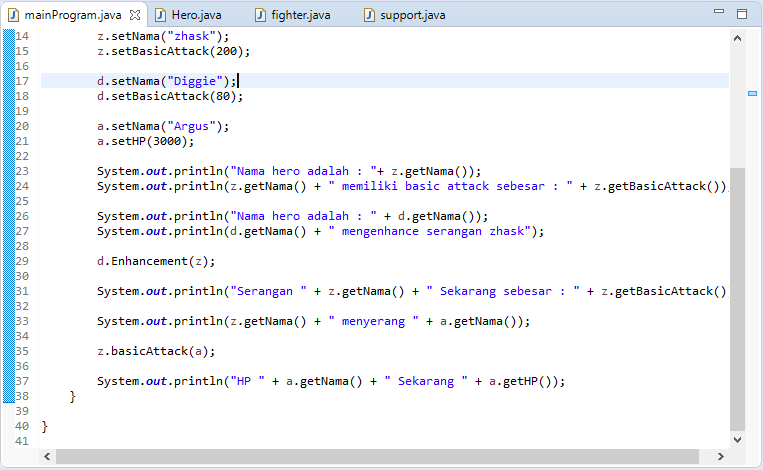The image size is (763, 470).
Task: Click the blue overview ruler marker
Action: coord(752,93)
